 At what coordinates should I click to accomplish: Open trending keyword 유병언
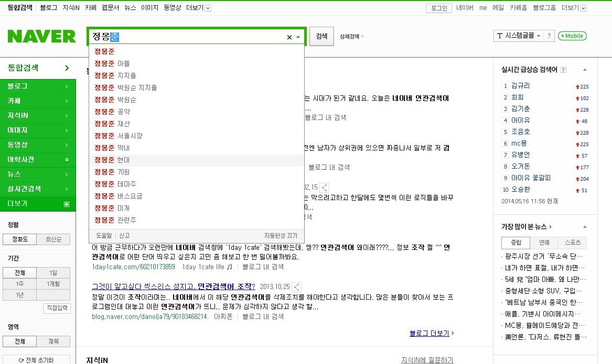[x=520, y=155]
